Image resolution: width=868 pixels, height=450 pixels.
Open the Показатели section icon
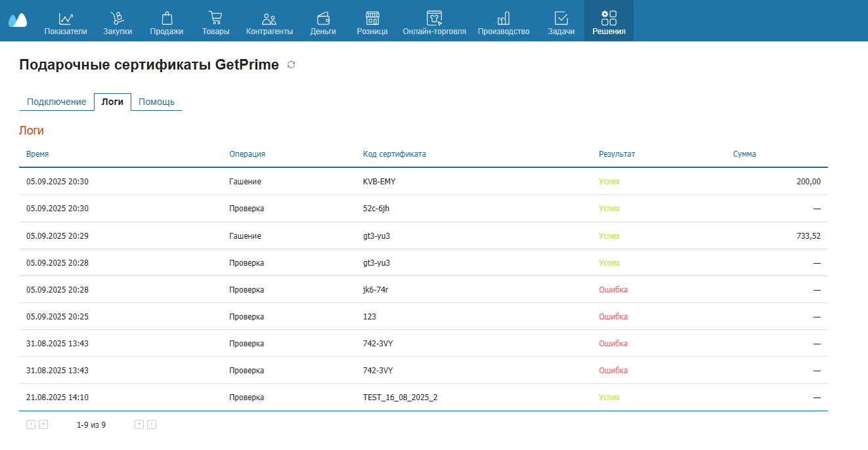tap(65, 18)
